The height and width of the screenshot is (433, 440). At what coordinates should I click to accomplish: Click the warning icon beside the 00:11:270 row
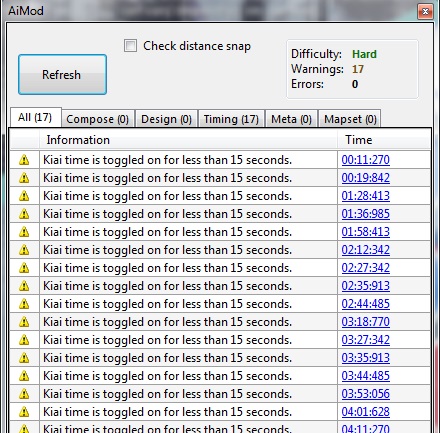point(24,160)
